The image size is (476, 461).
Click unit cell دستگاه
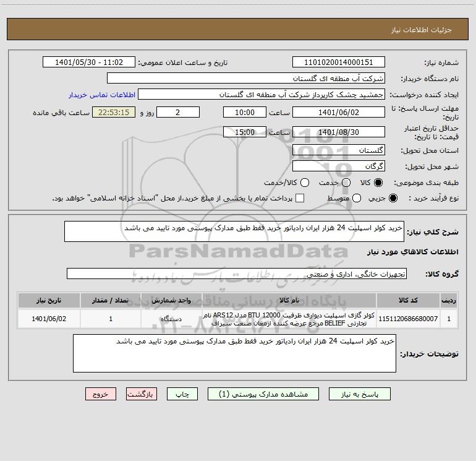[x=171, y=319]
